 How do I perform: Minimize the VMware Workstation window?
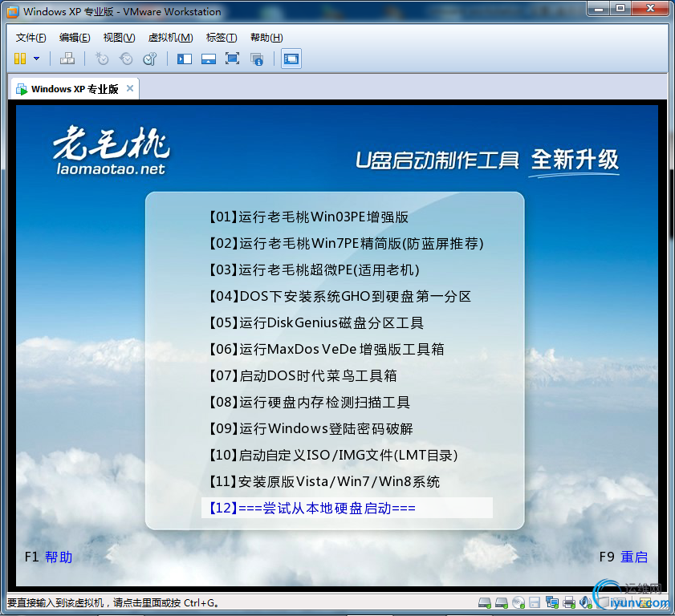coord(599,9)
